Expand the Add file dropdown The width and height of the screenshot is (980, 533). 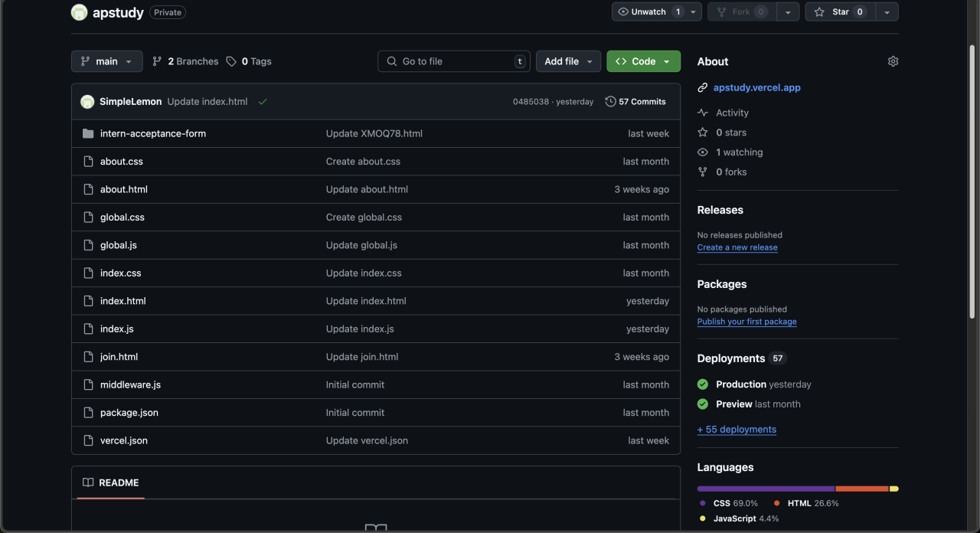tap(568, 61)
